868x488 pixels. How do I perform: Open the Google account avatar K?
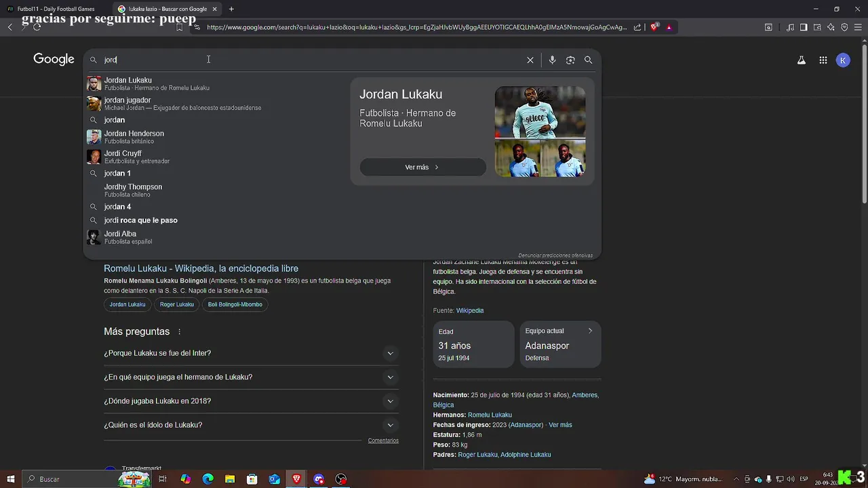(843, 60)
